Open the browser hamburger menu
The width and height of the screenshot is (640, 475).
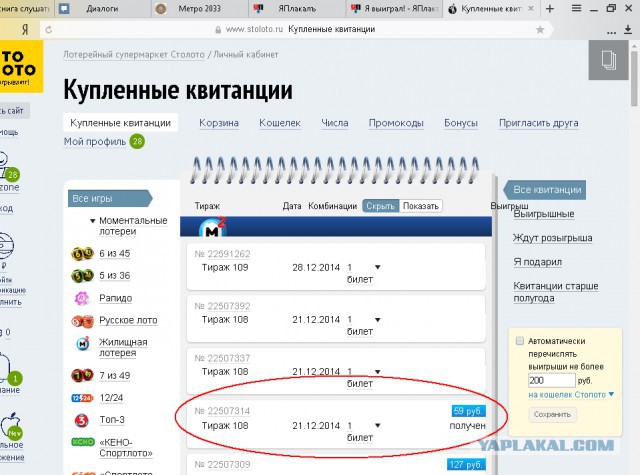coord(576,8)
